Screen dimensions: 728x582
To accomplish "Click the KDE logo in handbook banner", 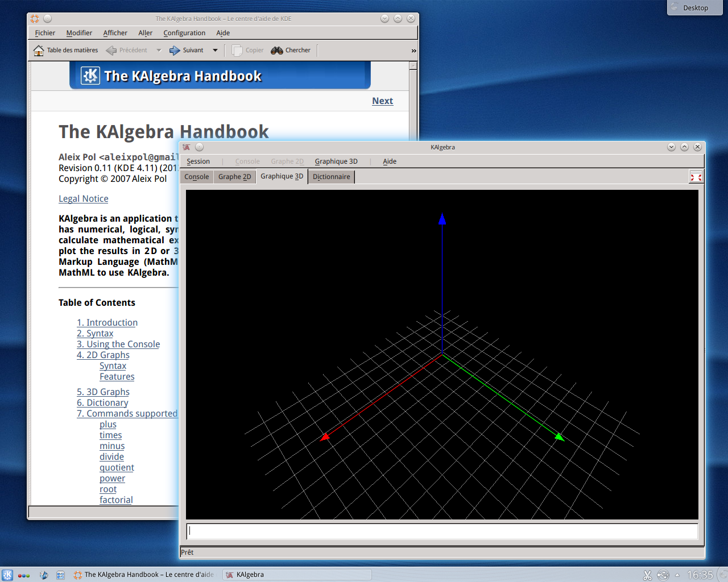I will [x=90, y=76].
